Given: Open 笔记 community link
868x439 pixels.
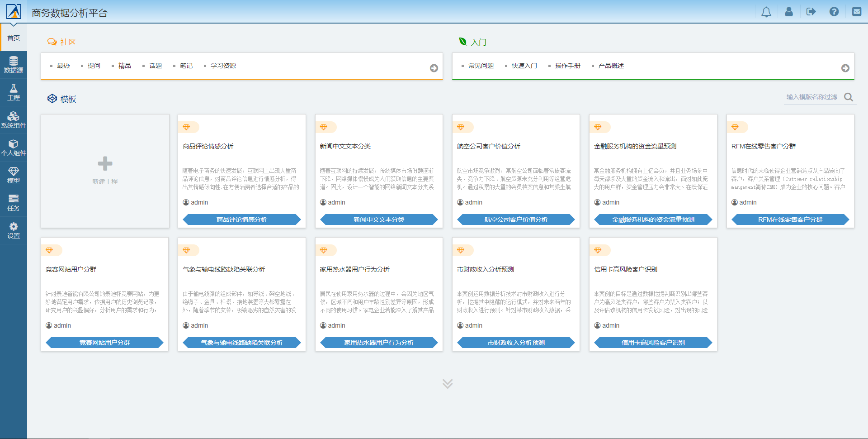Looking at the screenshot, I should tap(186, 66).
